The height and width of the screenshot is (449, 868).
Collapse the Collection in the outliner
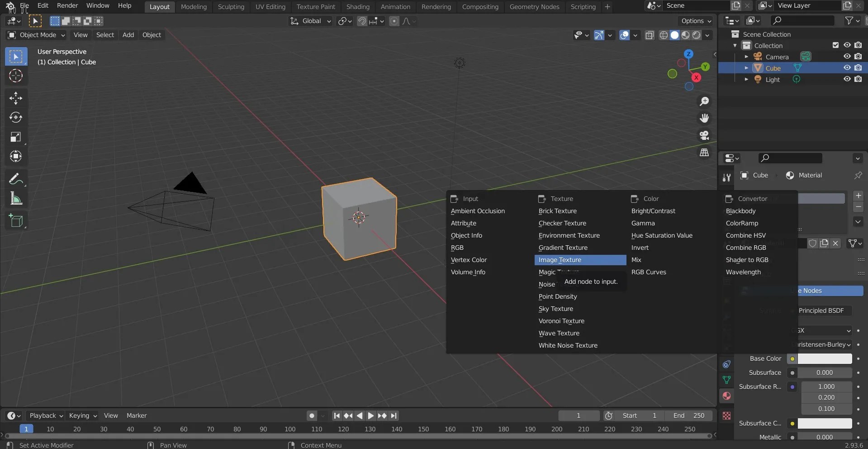(735, 45)
